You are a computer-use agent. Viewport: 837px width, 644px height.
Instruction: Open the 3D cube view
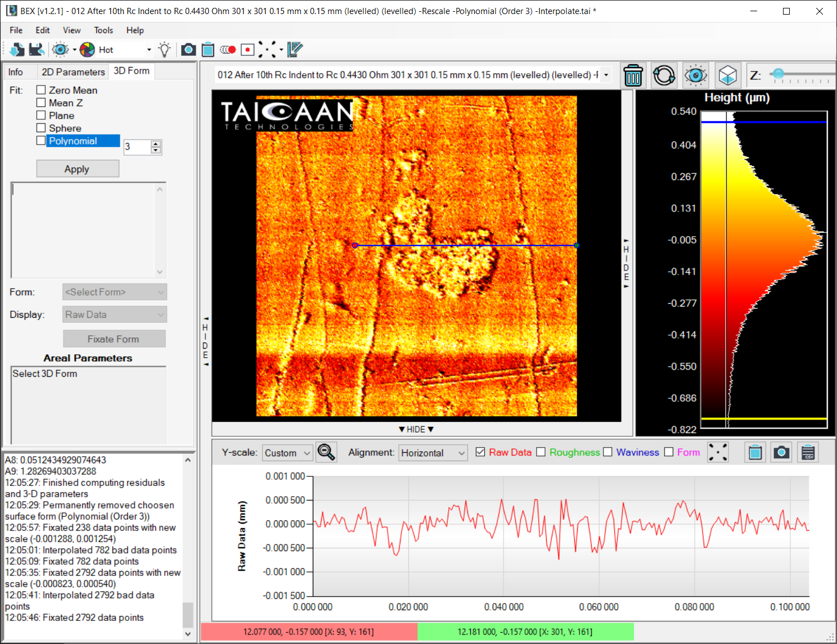[x=727, y=75]
